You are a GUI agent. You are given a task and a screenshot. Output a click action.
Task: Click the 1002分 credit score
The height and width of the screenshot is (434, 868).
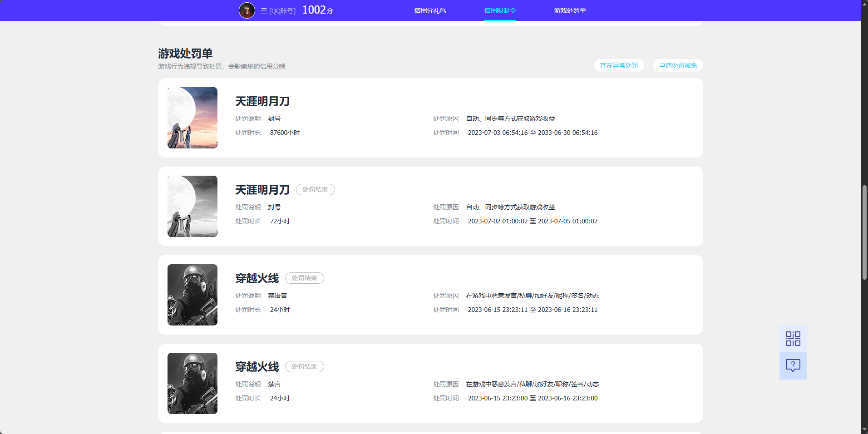[x=318, y=10]
